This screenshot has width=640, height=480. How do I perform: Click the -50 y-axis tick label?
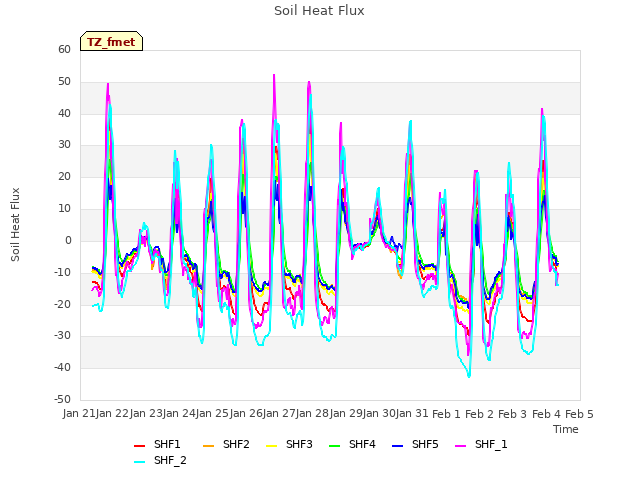(x=63, y=399)
